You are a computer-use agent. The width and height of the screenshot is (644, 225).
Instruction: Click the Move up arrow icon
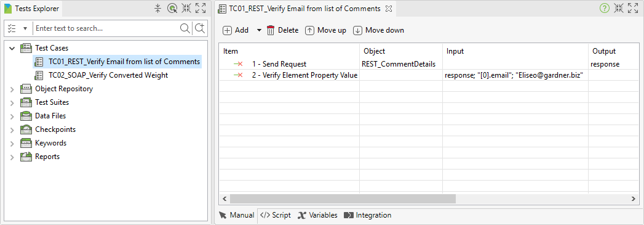coord(309,30)
